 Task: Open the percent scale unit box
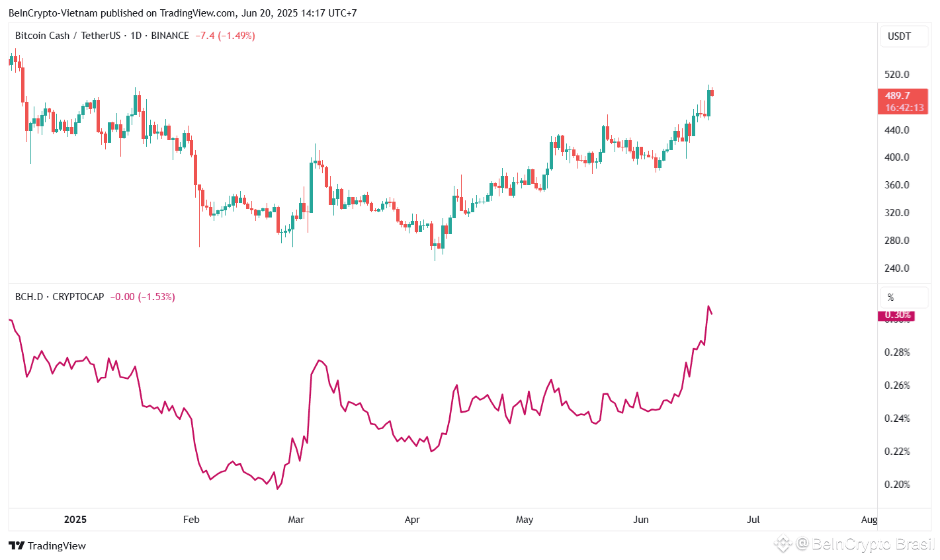(x=904, y=297)
